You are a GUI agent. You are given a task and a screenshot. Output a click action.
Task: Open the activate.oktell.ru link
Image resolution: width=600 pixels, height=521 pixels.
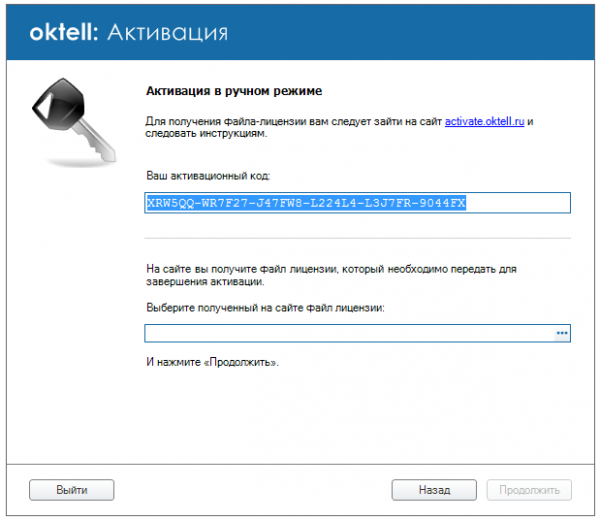[x=485, y=120]
